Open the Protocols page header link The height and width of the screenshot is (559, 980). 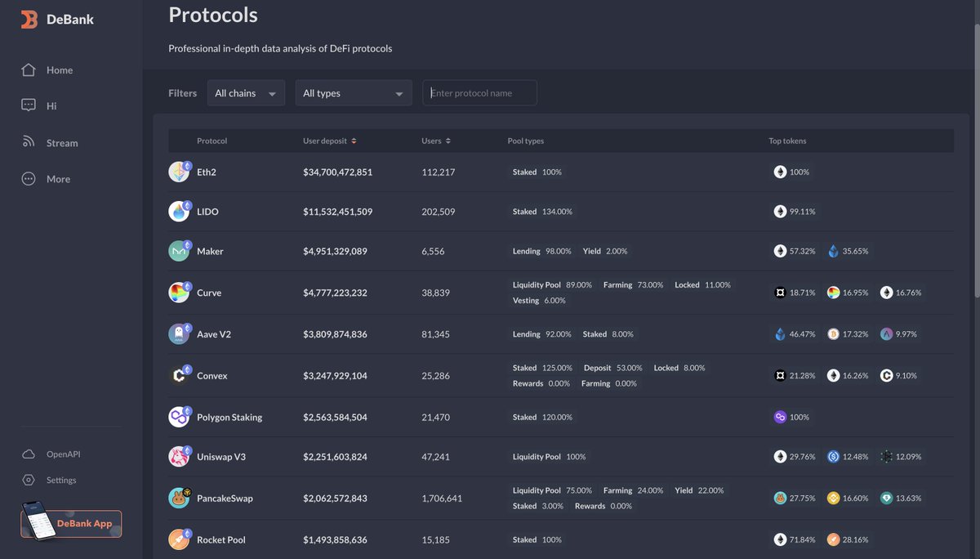pos(212,15)
